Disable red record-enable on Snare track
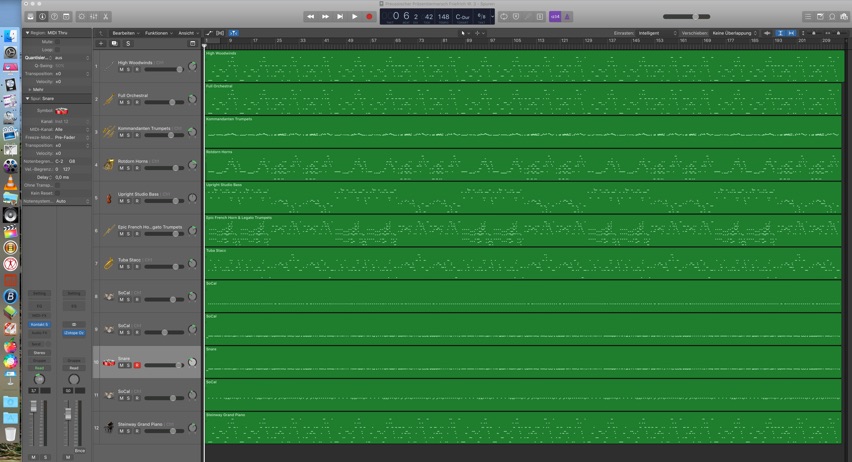 pos(137,365)
